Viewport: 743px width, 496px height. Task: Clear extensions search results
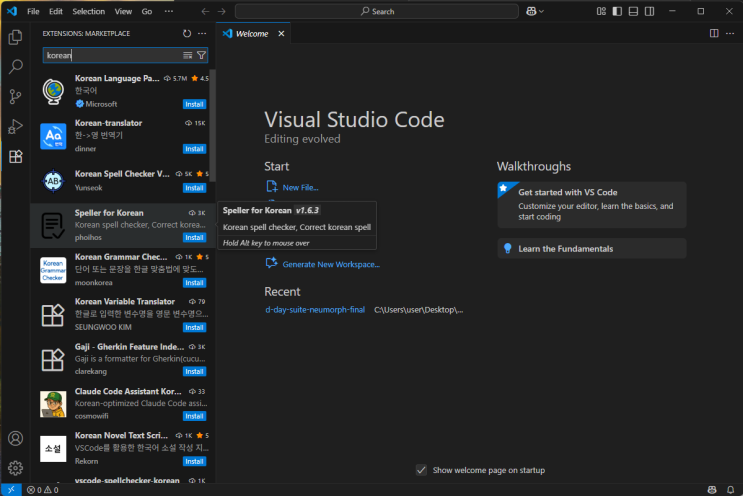[188, 55]
